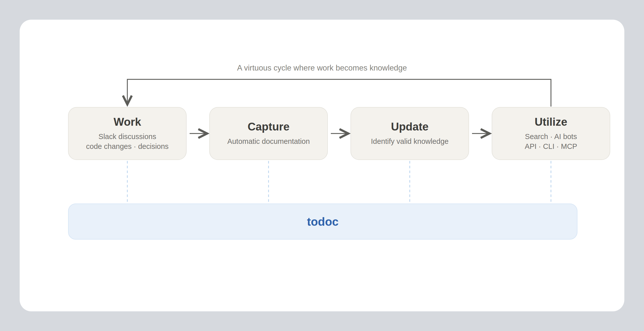Click the todoc text label
This screenshot has height=331, width=644.
(323, 222)
